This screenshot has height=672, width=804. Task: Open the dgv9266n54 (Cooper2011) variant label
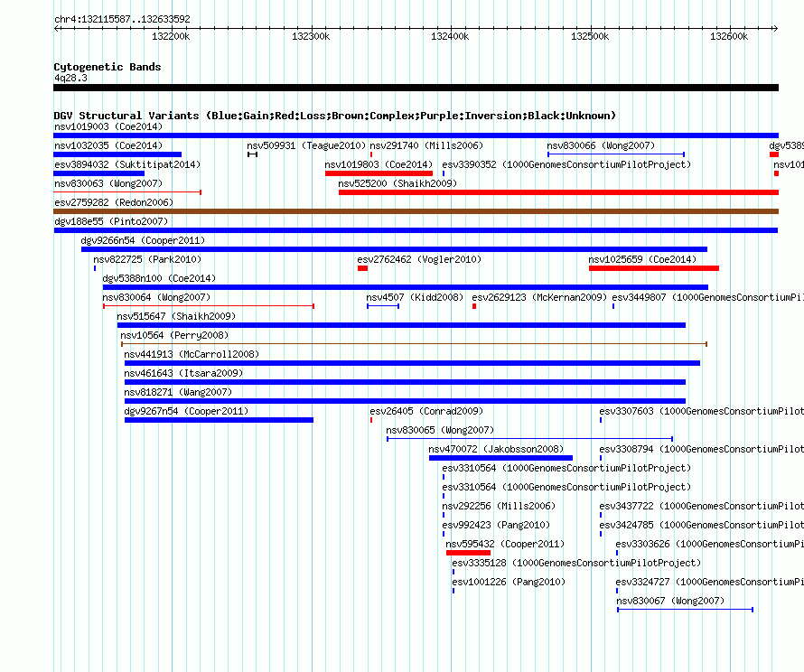(143, 240)
